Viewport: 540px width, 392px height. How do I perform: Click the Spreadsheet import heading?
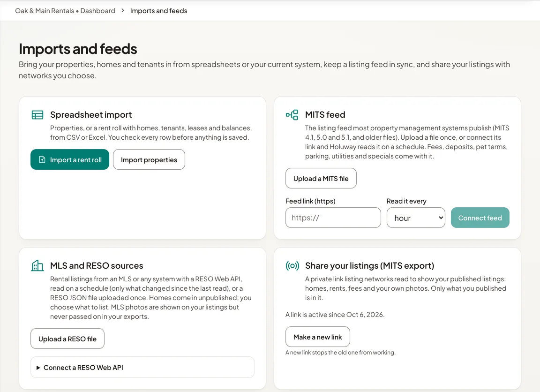tap(91, 115)
